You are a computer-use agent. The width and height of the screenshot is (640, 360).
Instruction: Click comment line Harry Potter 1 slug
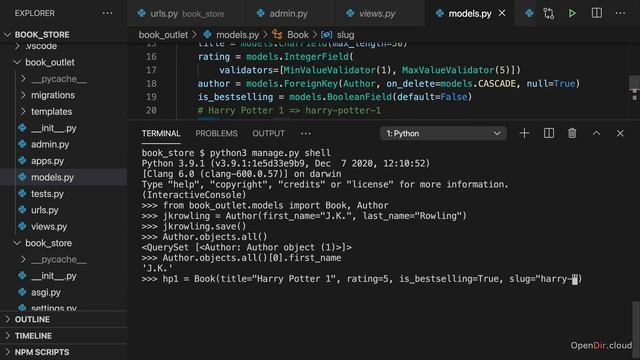point(289,111)
